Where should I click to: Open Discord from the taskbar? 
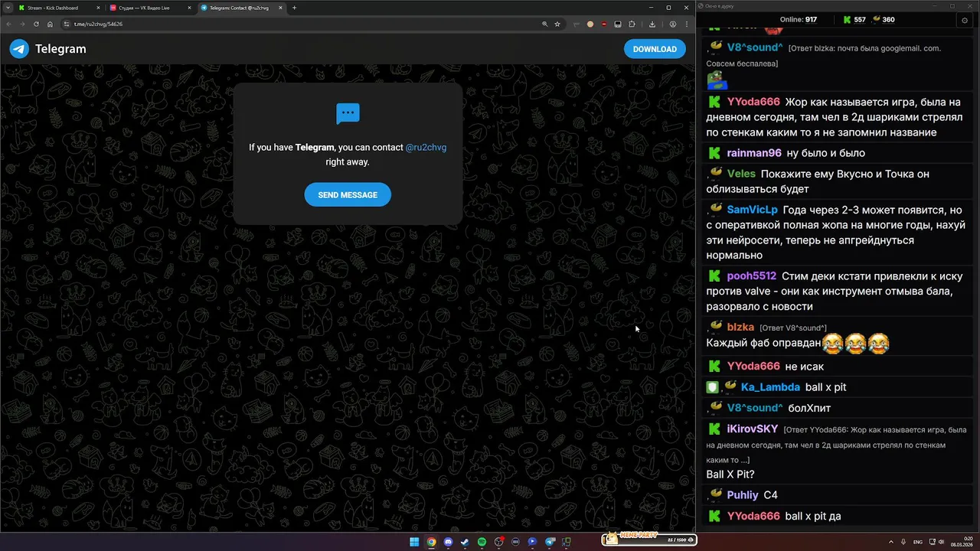pos(448,542)
